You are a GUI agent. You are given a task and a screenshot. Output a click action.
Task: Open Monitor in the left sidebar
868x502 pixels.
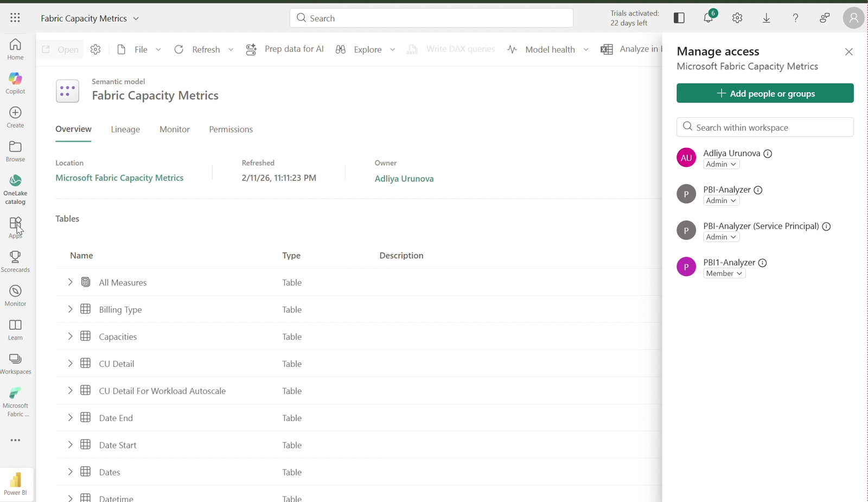coord(15,296)
